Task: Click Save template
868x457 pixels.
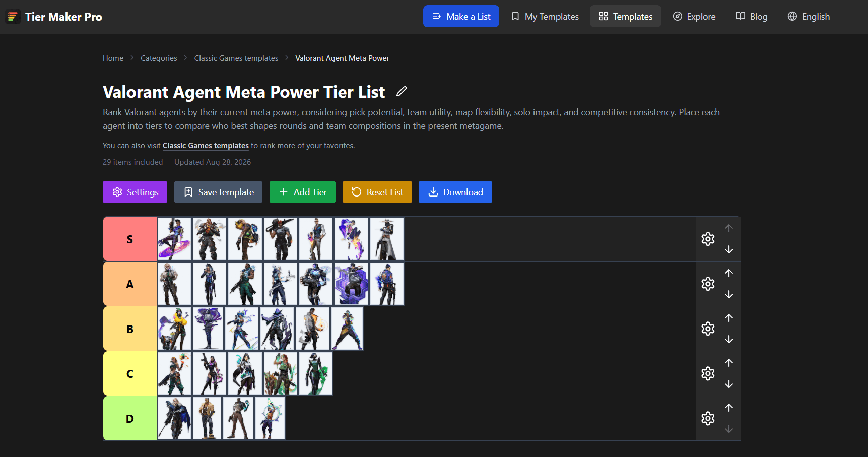Action: (x=218, y=192)
